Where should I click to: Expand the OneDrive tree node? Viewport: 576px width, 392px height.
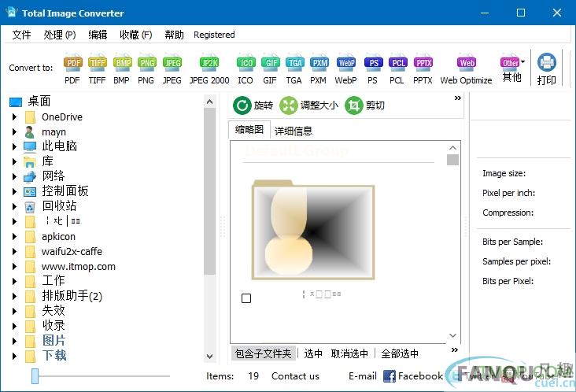[14, 117]
